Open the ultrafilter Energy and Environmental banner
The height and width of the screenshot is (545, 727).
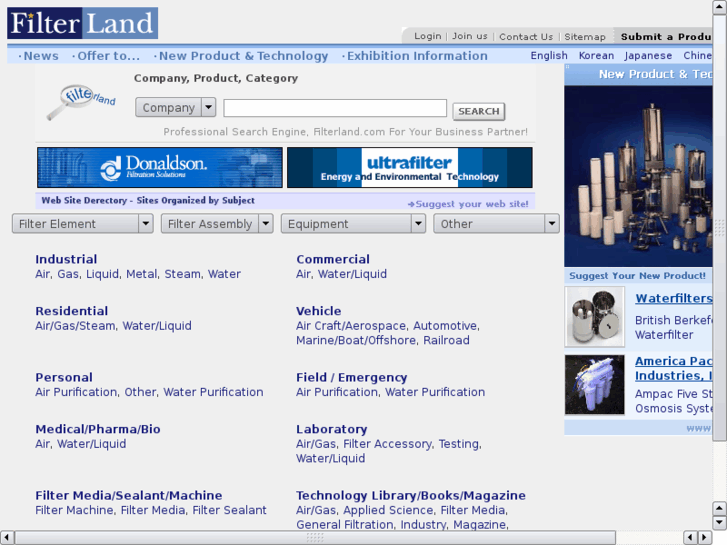pyautogui.click(x=409, y=167)
